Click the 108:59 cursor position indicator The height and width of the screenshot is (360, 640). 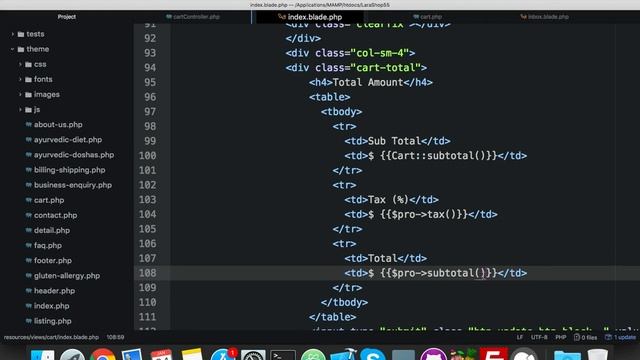[115, 337]
